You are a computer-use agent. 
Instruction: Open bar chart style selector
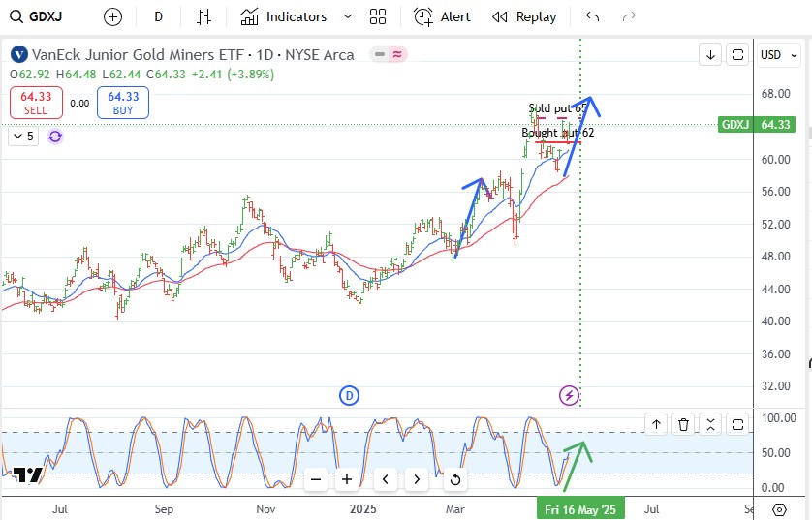click(x=204, y=17)
